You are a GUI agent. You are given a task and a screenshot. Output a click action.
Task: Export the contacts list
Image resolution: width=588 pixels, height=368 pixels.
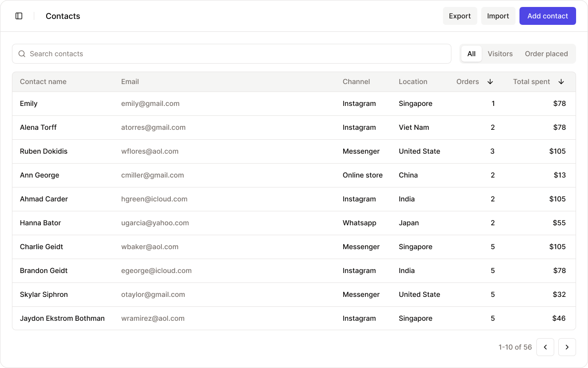tap(459, 15)
